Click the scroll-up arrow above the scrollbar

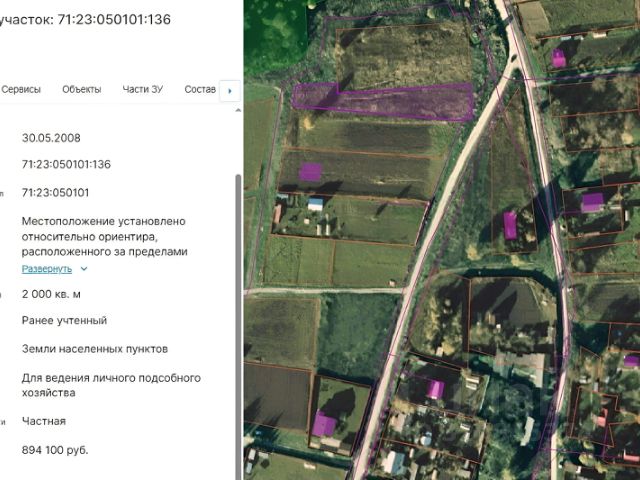tap(238, 110)
